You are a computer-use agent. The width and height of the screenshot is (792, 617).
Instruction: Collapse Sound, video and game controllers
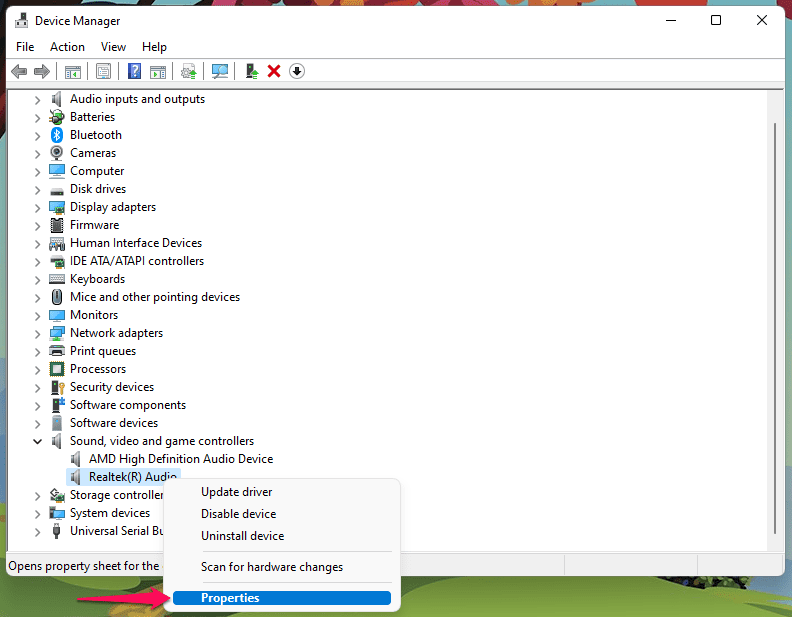pyautogui.click(x=37, y=441)
